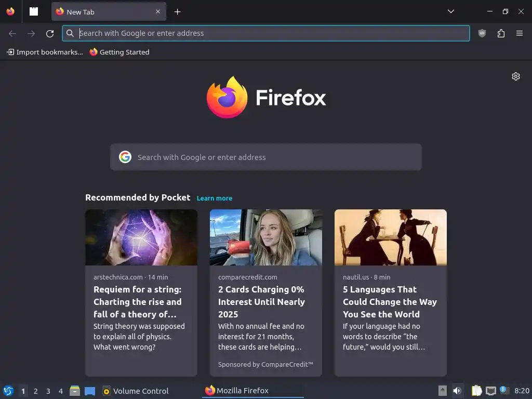The height and width of the screenshot is (399, 532).
Task: Click the eject removable media tray icon
Action: point(443,391)
